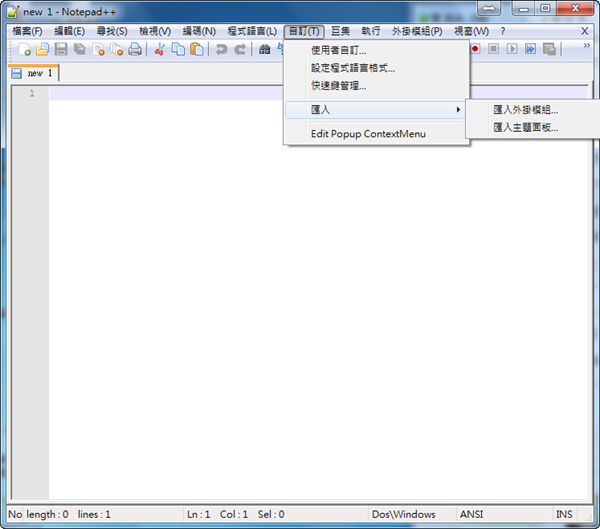Click the Open file folder icon

[x=42, y=49]
